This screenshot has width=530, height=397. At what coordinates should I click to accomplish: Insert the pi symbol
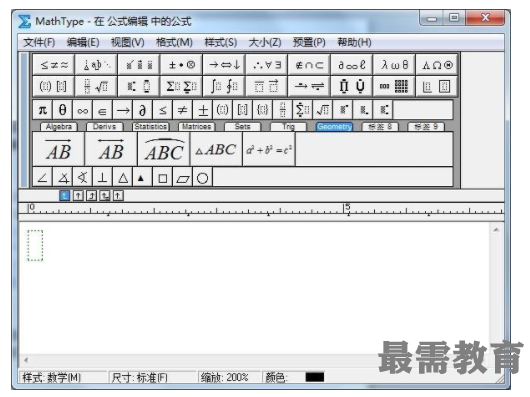point(43,110)
